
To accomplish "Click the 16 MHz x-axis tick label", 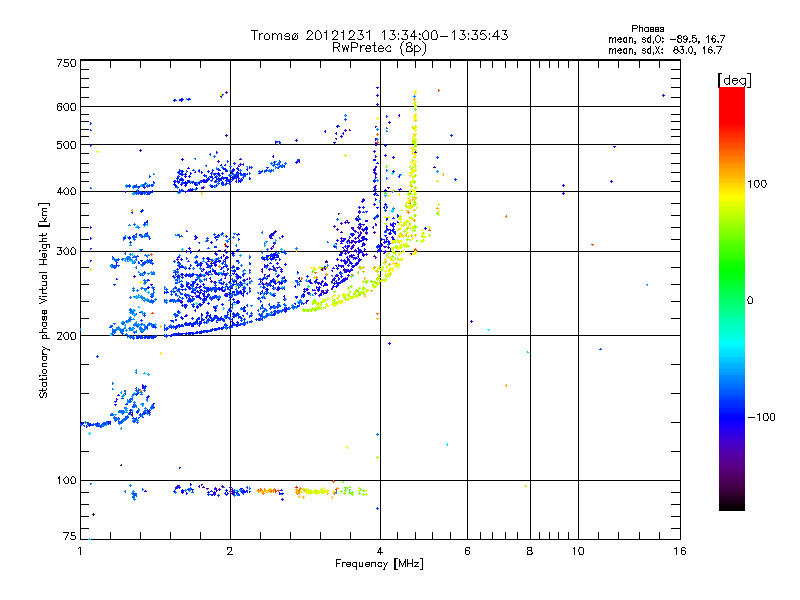I will (680, 551).
